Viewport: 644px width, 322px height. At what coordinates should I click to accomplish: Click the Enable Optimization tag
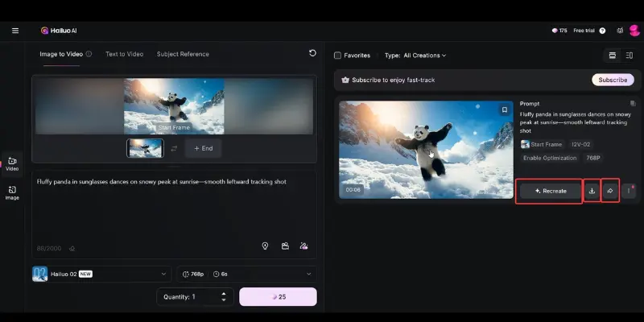tap(550, 158)
